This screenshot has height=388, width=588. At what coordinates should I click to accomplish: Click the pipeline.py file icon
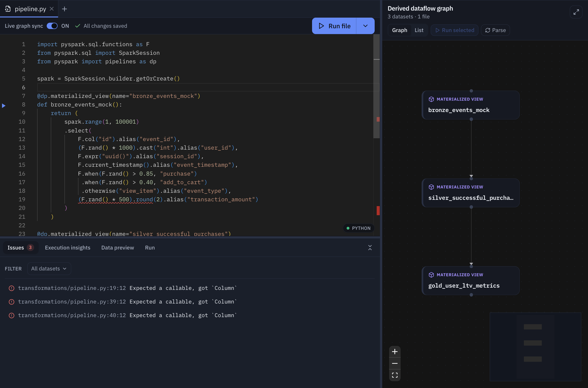pyautogui.click(x=8, y=9)
